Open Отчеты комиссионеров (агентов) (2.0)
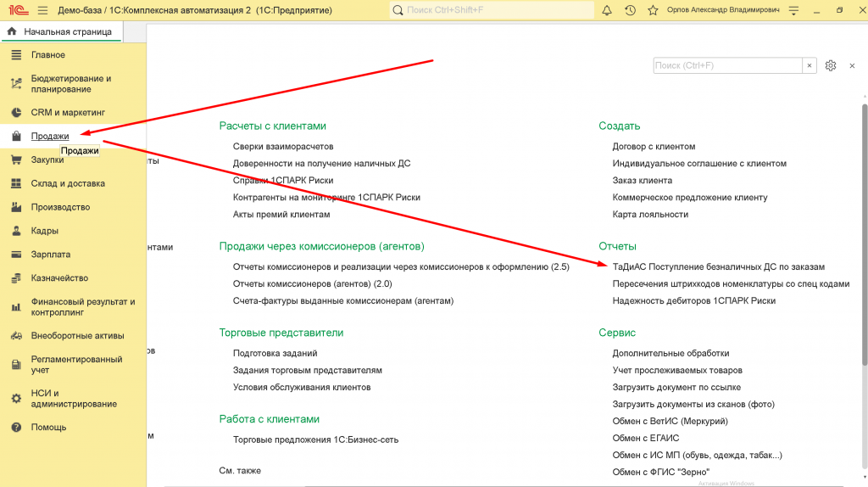Viewport: 868px width, 487px height. [x=312, y=283]
